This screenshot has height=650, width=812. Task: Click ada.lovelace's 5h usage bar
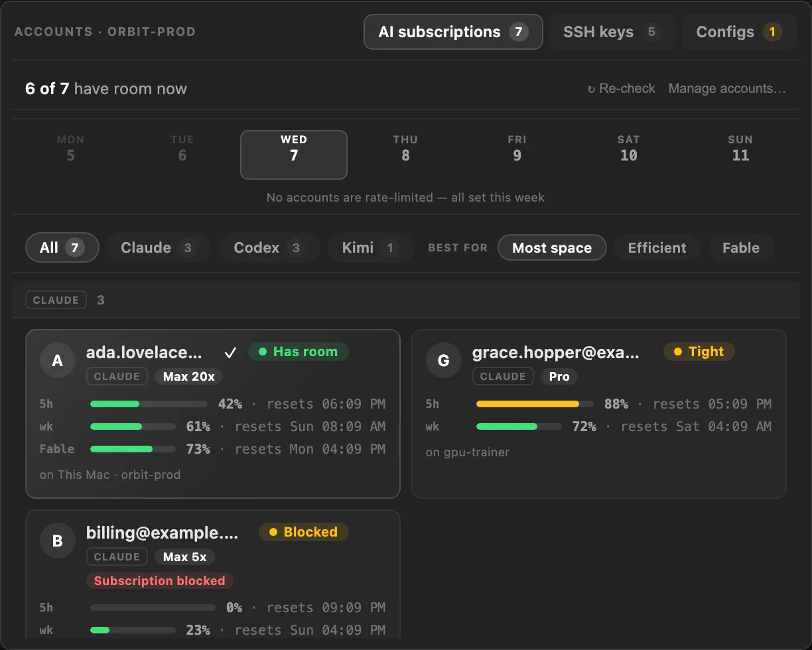click(149, 404)
